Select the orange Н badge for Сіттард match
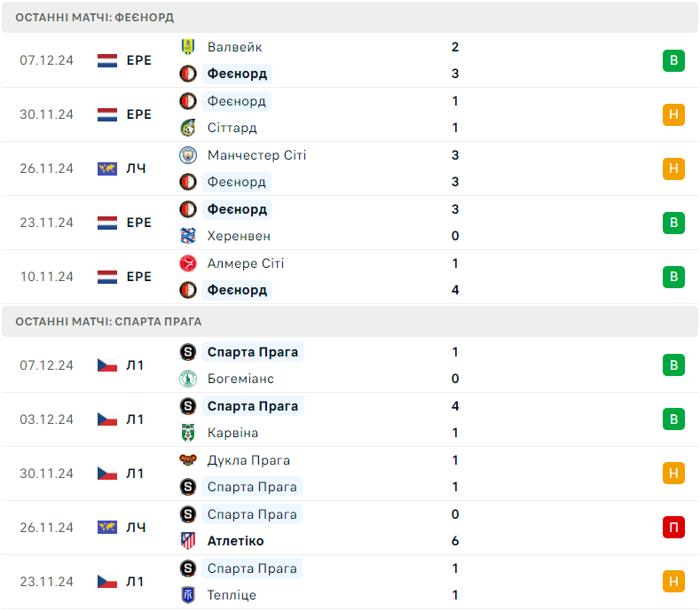The height and width of the screenshot is (611, 700). pyautogui.click(x=673, y=114)
